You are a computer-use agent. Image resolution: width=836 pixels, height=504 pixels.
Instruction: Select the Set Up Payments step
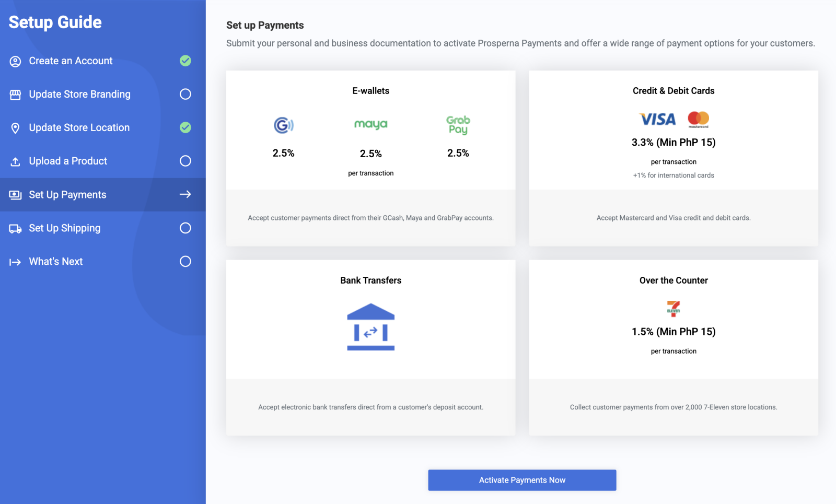pyautogui.click(x=103, y=195)
